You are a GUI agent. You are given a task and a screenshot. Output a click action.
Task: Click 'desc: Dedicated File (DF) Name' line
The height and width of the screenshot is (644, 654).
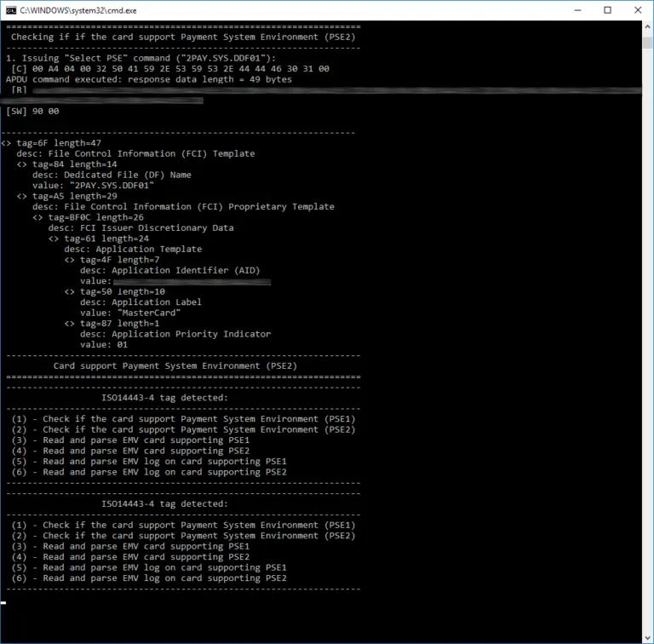pos(112,175)
